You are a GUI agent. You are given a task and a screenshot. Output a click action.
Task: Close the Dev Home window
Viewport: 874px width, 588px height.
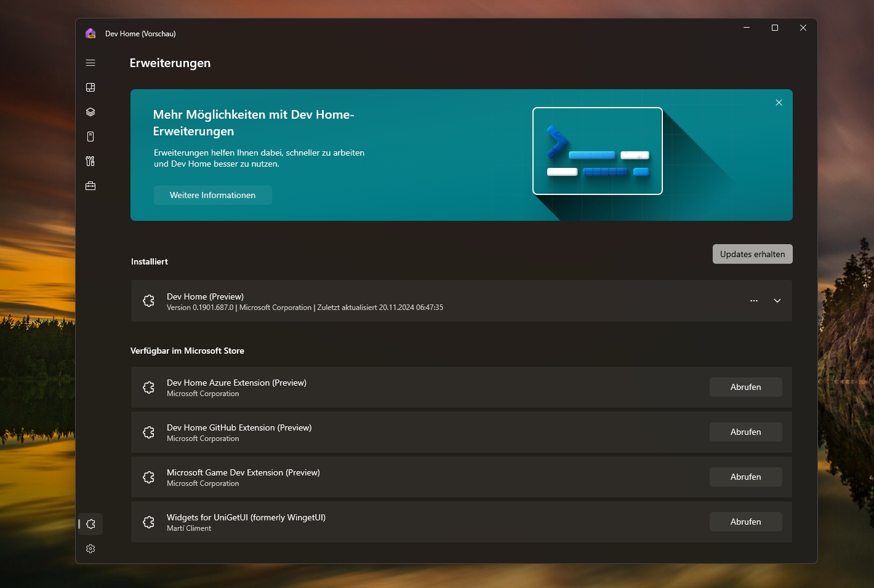803,28
